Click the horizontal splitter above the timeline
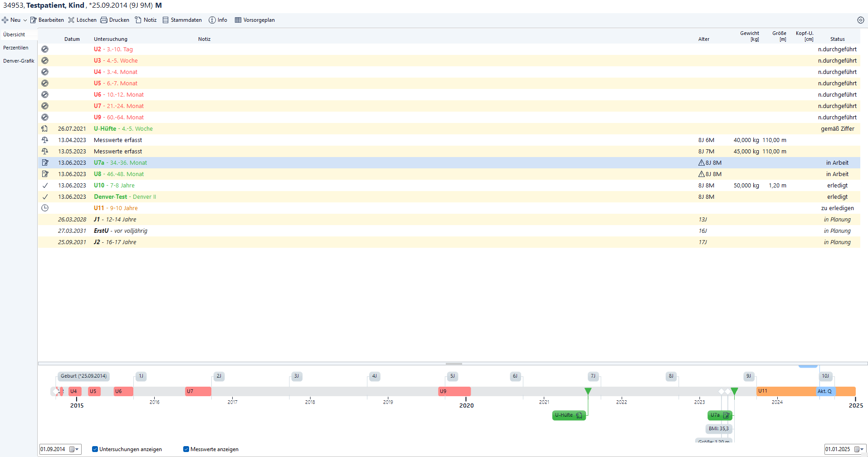The width and height of the screenshot is (868, 457). pos(454,364)
